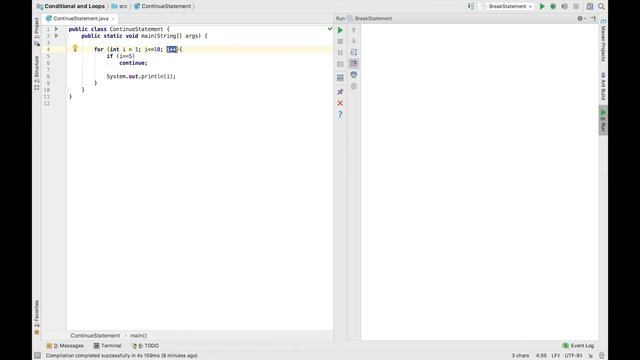Open the TODO tool window
The image size is (640, 360).
146,346
